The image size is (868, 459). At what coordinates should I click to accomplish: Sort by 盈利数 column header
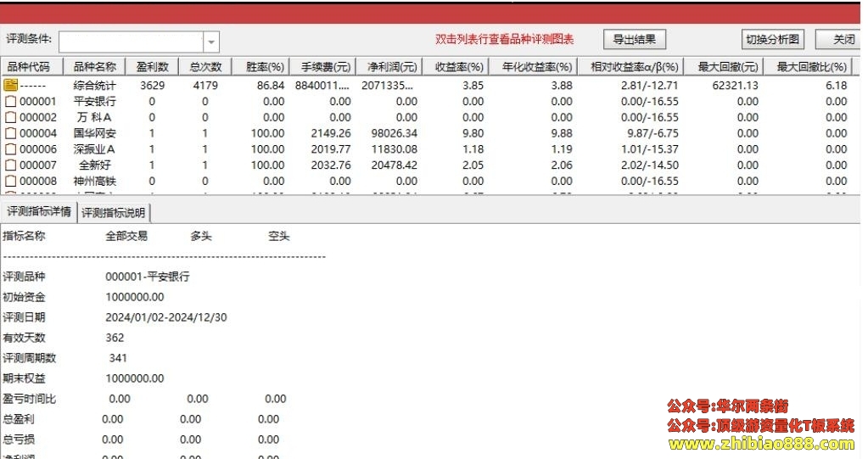(152, 66)
